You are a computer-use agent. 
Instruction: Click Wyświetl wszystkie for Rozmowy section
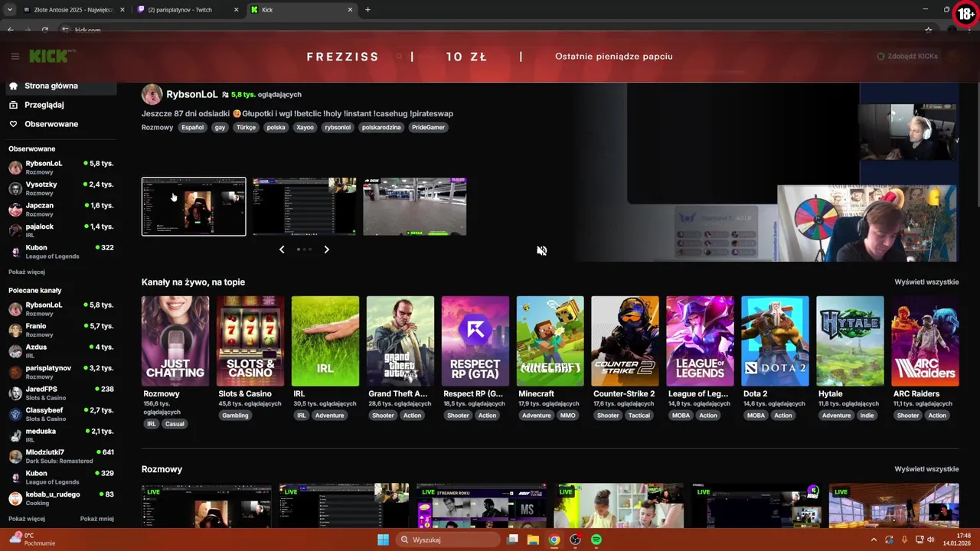pos(926,469)
